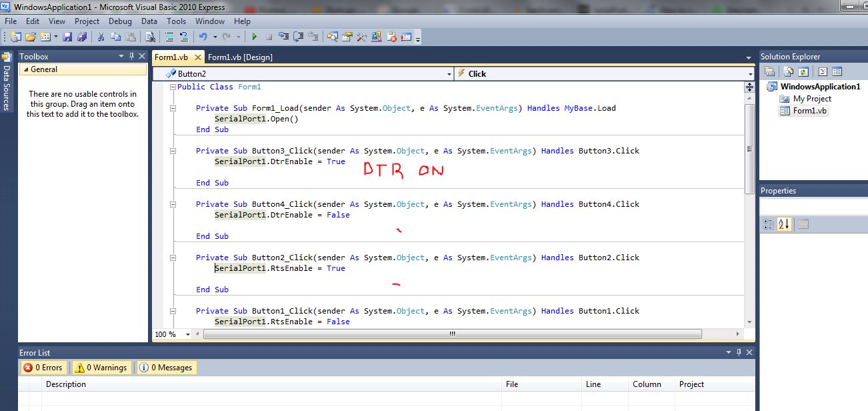Click the Step Over toolbar icon
Screen dimensions: 868x411
[x=299, y=37]
